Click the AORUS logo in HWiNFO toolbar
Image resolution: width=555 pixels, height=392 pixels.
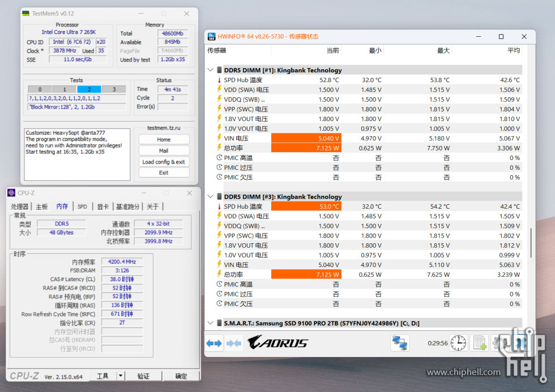(x=277, y=343)
